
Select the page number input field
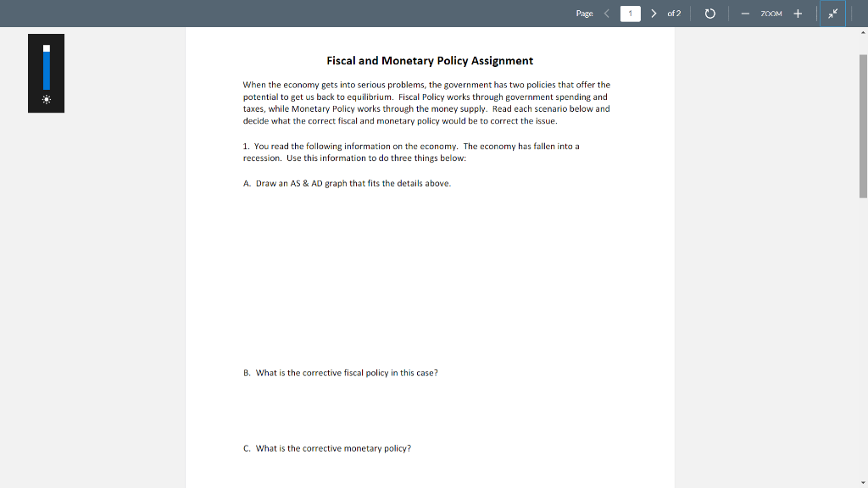pos(630,13)
